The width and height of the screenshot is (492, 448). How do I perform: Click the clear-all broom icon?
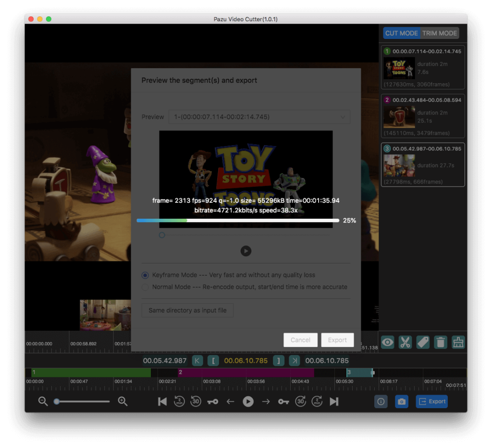click(458, 342)
